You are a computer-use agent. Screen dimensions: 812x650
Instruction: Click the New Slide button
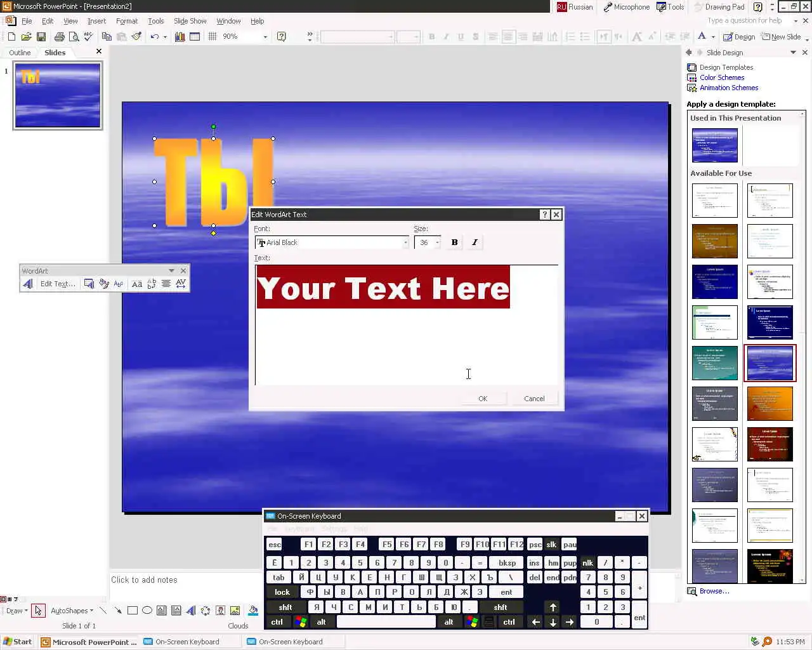pos(782,37)
